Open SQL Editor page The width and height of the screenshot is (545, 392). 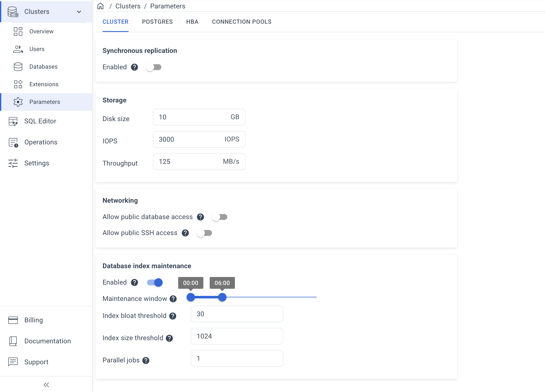pyautogui.click(x=46, y=121)
